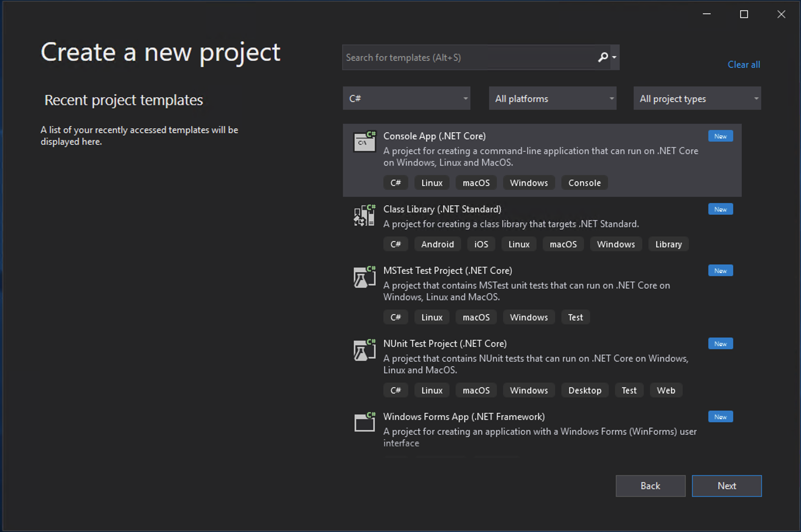The image size is (801, 532).
Task: Select the Class Library (.NET Standard) template
Action: click(x=442, y=209)
